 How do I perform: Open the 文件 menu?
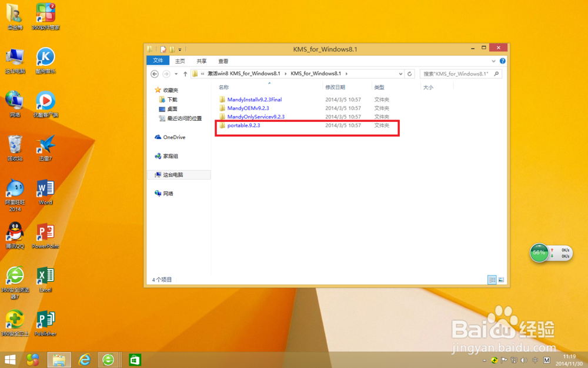pyautogui.click(x=158, y=61)
